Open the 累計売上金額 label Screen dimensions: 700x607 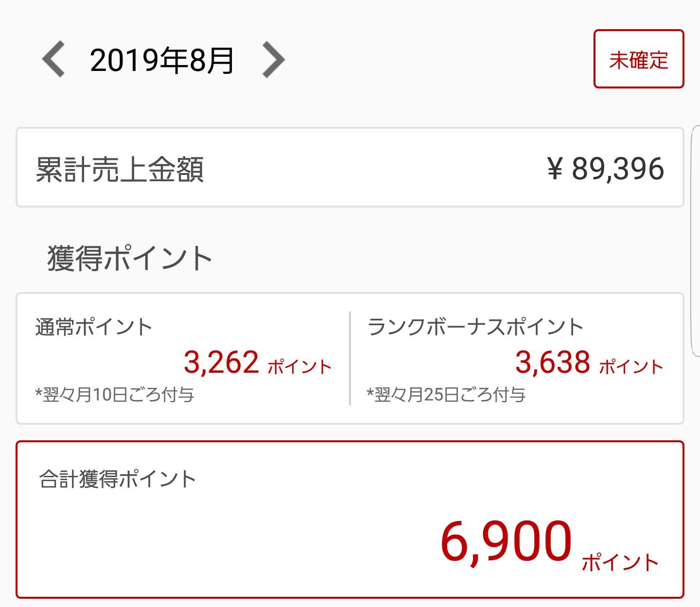tap(120, 170)
